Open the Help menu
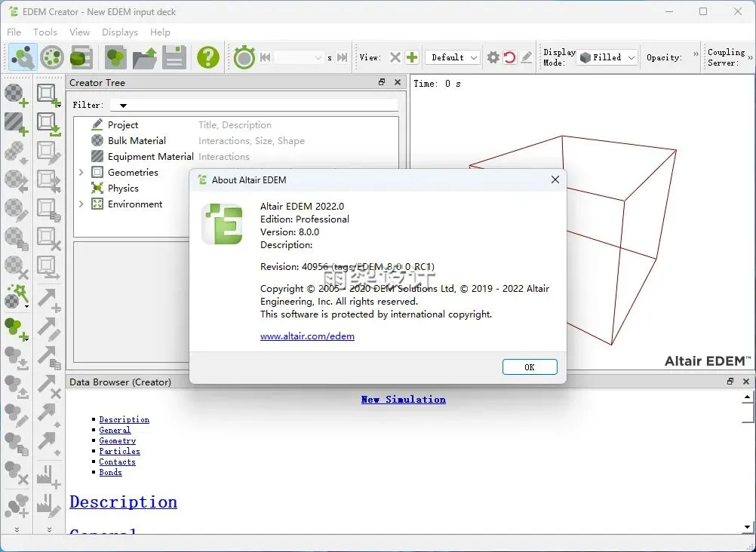This screenshot has height=552, width=756. click(160, 32)
